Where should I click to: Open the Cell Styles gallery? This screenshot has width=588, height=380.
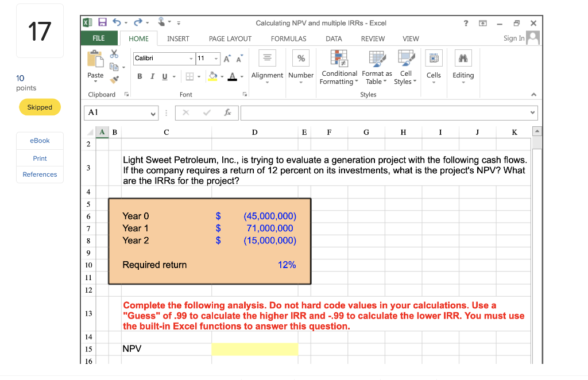tap(405, 68)
